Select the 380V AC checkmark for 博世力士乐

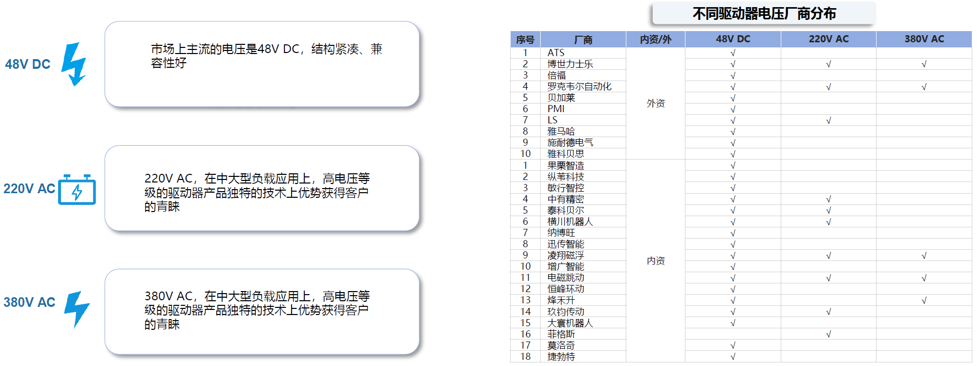pyautogui.click(x=923, y=64)
